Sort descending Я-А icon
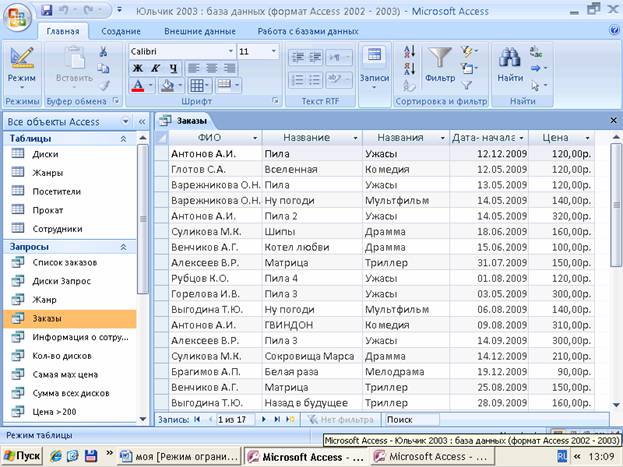Viewport: 623px width, 467px height. tap(409, 68)
